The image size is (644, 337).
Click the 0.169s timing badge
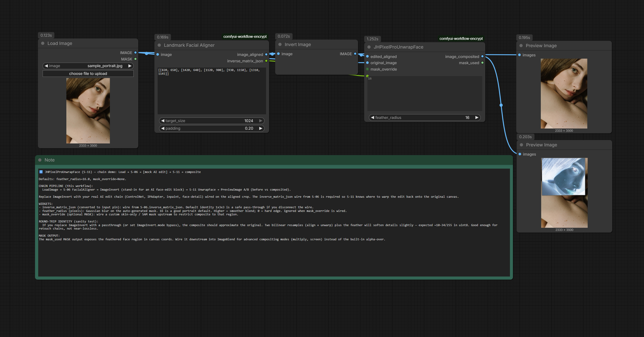(163, 37)
